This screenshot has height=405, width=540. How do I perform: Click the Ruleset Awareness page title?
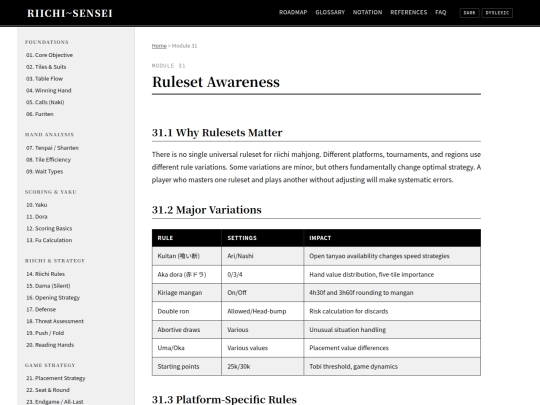(216, 82)
